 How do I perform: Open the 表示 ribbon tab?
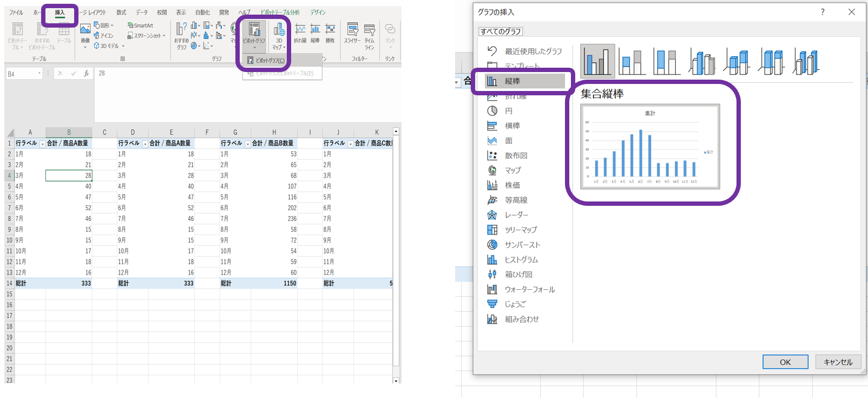pyautogui.click(x=181, y=12)
